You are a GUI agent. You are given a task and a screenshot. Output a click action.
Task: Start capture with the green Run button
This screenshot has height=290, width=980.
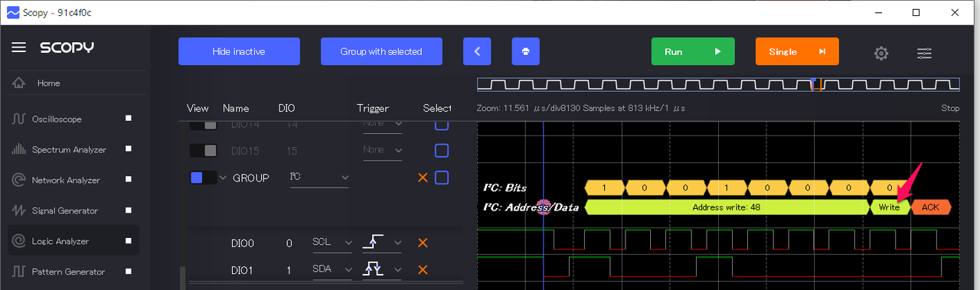pos(693,51)
